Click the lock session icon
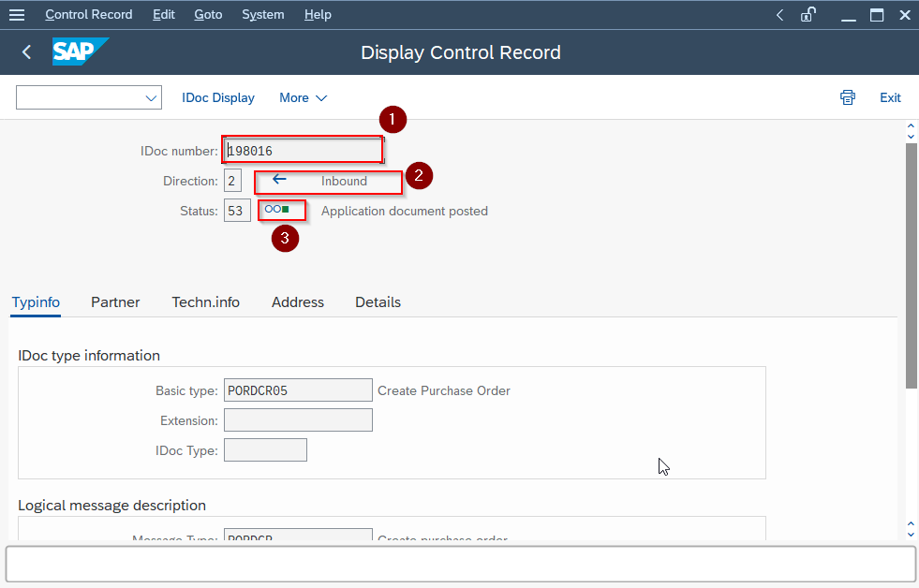Image resolution: width=919 pixels, height=588 pixels. click(808, 15)
